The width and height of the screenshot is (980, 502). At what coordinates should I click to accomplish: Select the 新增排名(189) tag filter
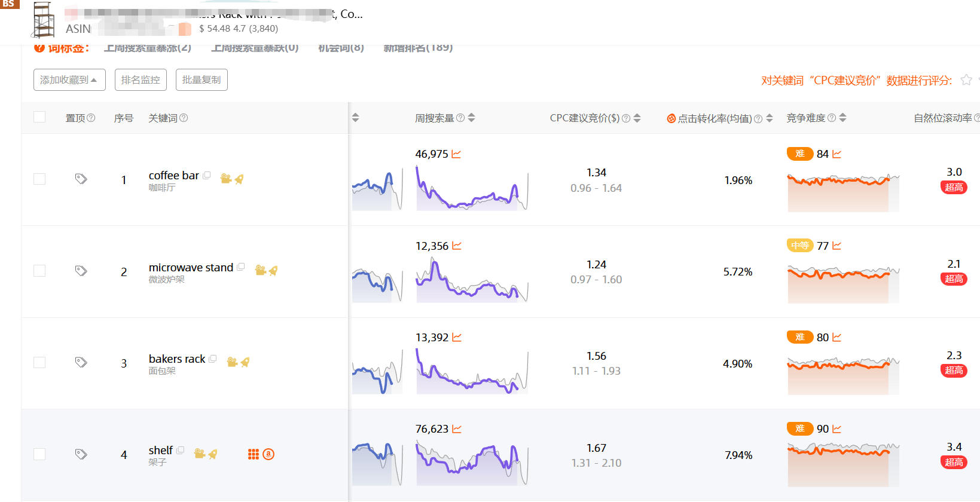(418, 48)
